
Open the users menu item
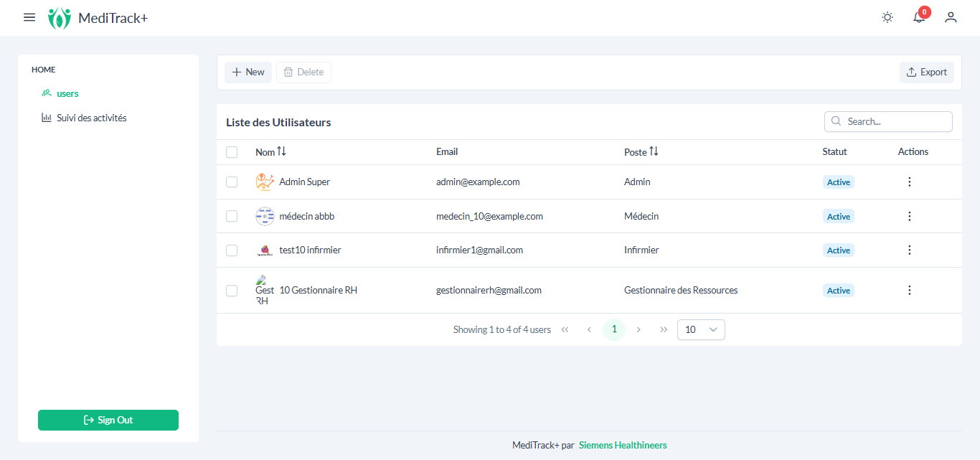click(60, 93)
